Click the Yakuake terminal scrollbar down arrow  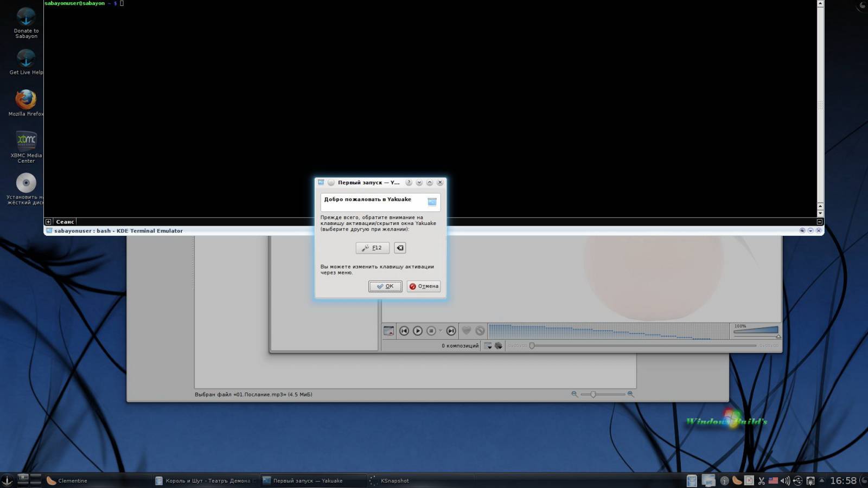[820, 214]
